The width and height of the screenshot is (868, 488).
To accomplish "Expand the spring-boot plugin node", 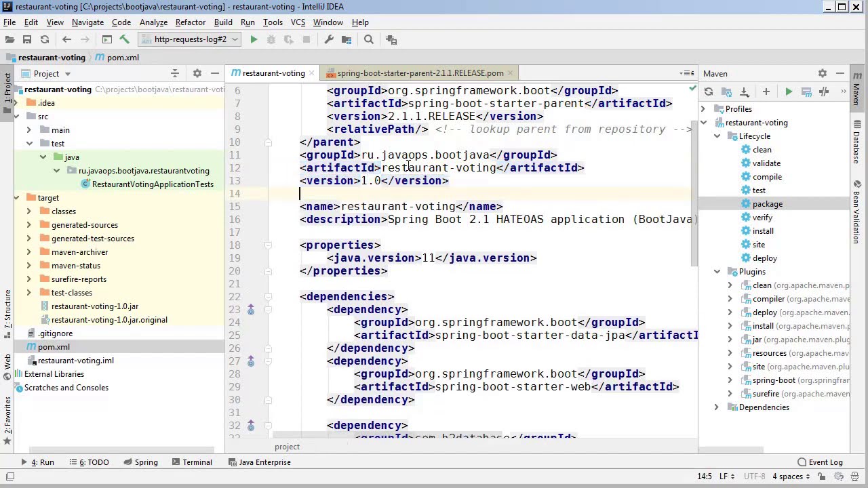I will pyautogui.click(x=730, y=380).
